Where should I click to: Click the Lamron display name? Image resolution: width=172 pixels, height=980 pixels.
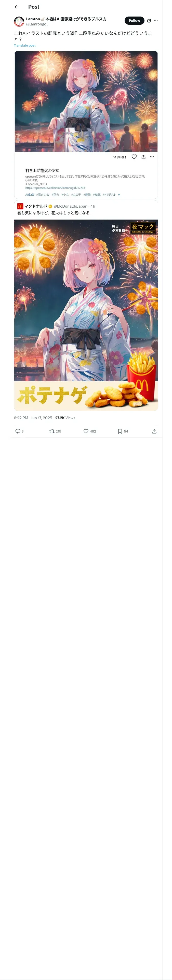(x=33, y=19)
